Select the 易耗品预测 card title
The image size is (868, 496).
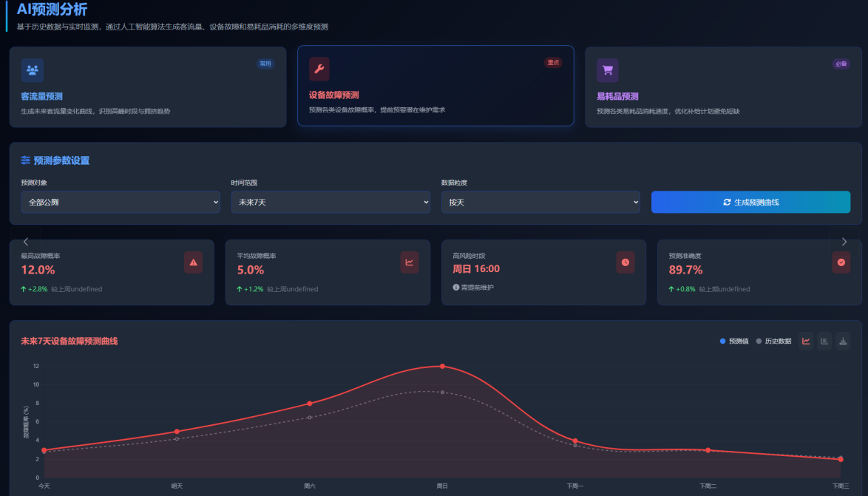[618, 96]
